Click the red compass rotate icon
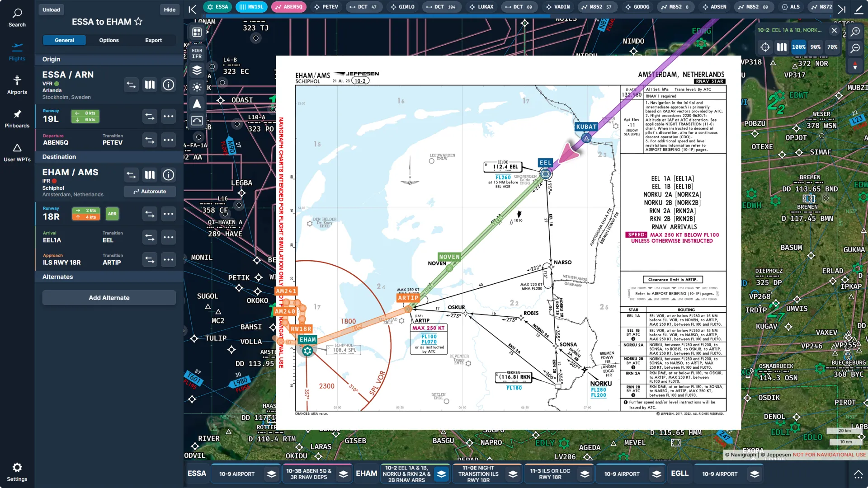The height and width of the screenshot is (488, 868). click(855, 66)
